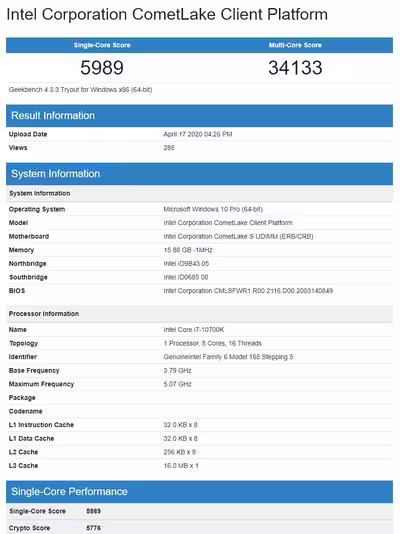Click the Intel Corporation CometLake Client Platform title
Screen dimensions: 400x534
point(167,15)
